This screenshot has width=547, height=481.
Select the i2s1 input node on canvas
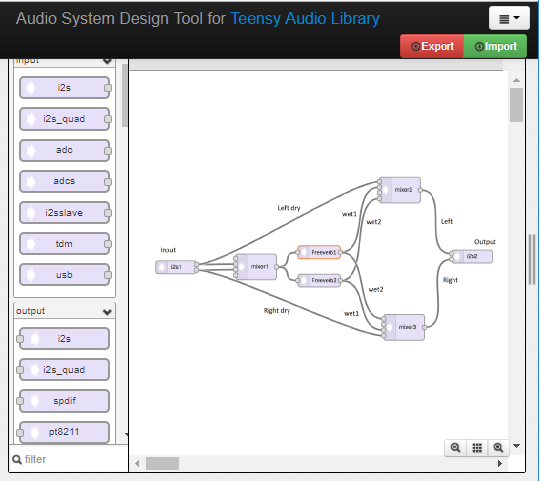[x=176, y=267]
